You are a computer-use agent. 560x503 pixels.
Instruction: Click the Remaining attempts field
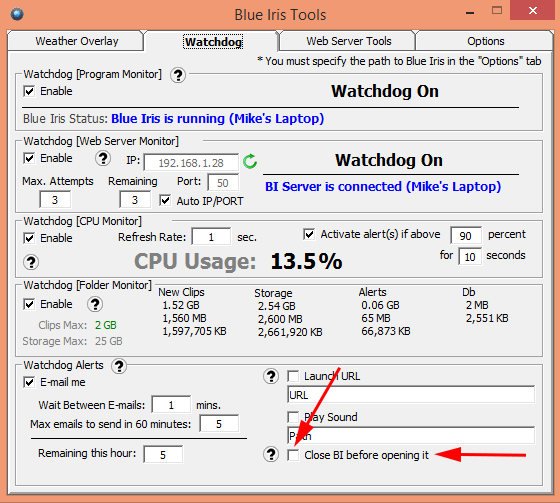pos(135,200)
